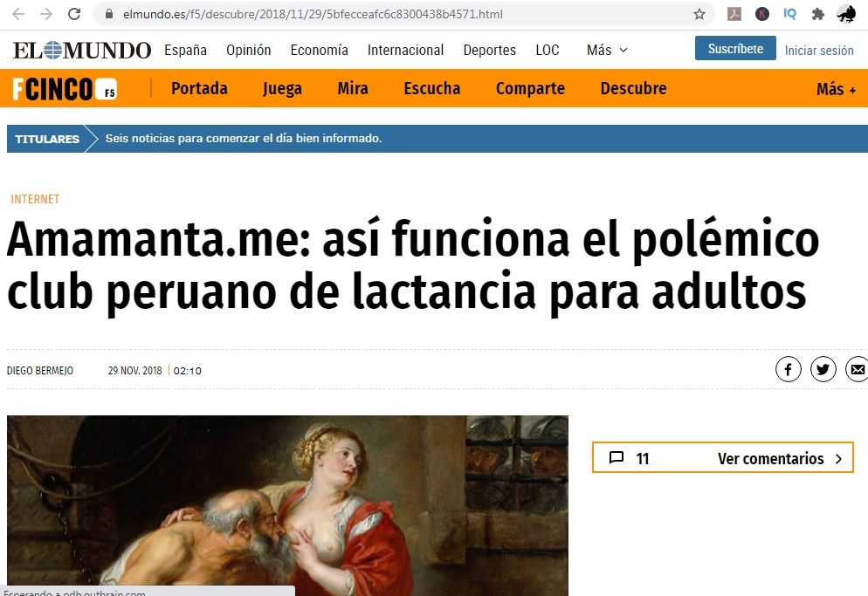Open the Opinión section
Viewport: 868px width, 596px height.
(249, 51)
